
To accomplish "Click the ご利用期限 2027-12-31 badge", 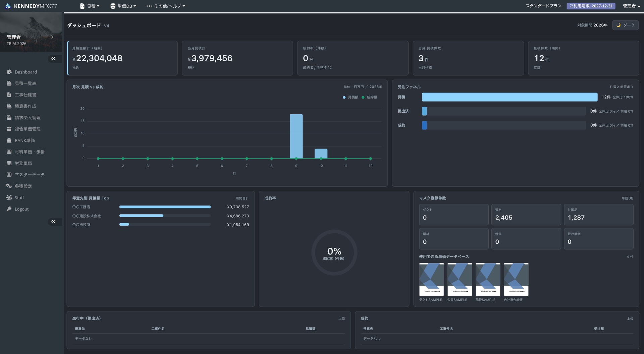I will tap(591, 6).
